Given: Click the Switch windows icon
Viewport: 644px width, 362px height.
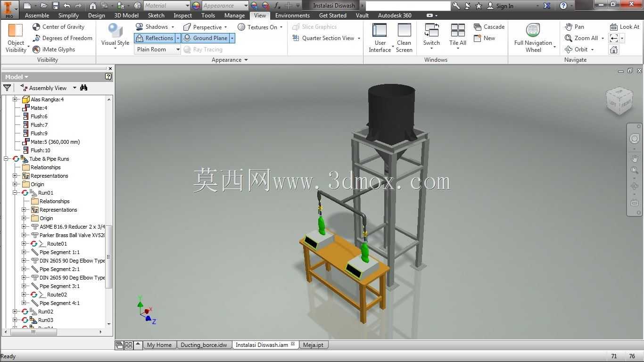Looking at the screenshot, I should click(x=431, y=31).
